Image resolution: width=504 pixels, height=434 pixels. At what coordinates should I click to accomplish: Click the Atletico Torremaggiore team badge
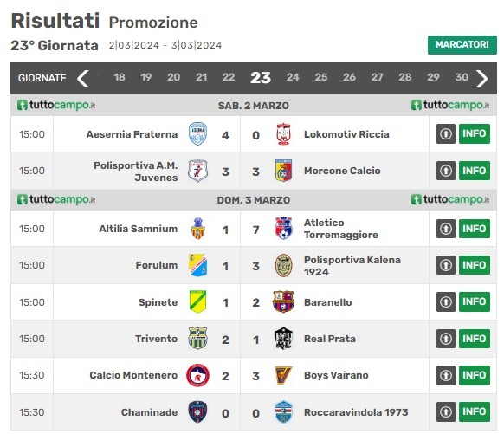pyautogui.click(x=283, y=229)
